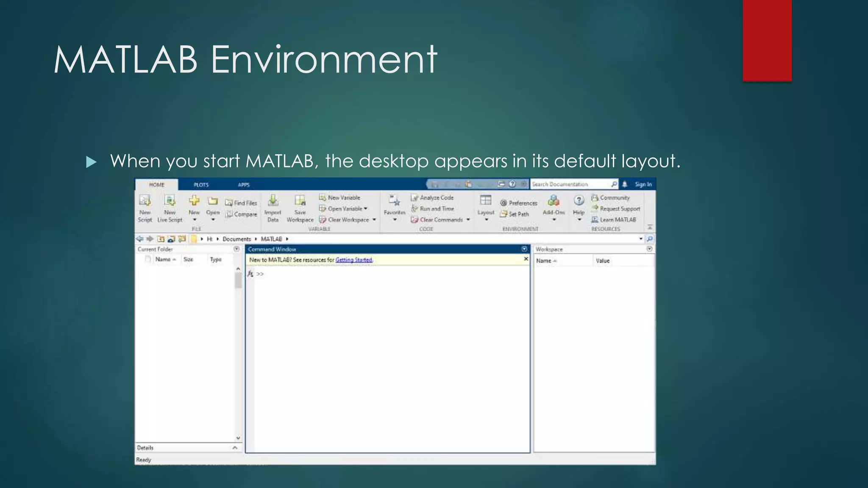Open the Add-Ons icon
This screenshot has height=488, width=868.
[x=554, y=201]
